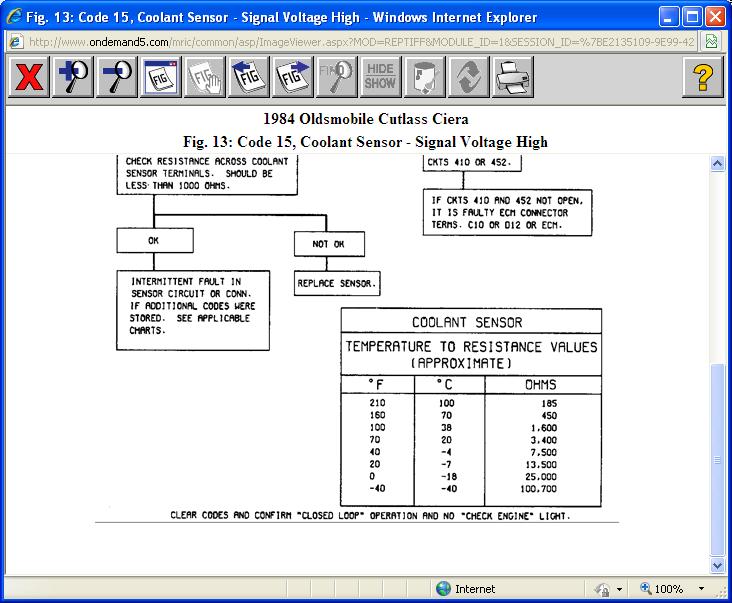Viewport: 732px width, 603px height.
Task: Open the figure window view icon
Action: pyautogui.click(x=161, y=77)
